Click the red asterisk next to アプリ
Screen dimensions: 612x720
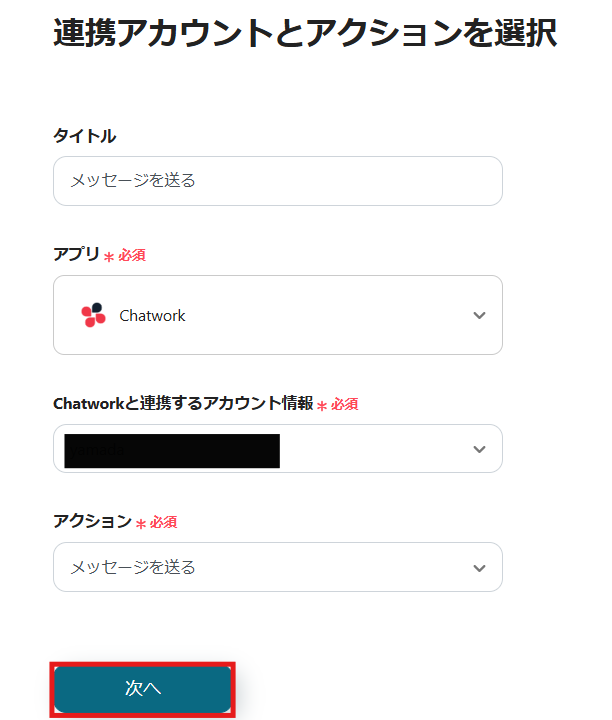click(110, 257)
